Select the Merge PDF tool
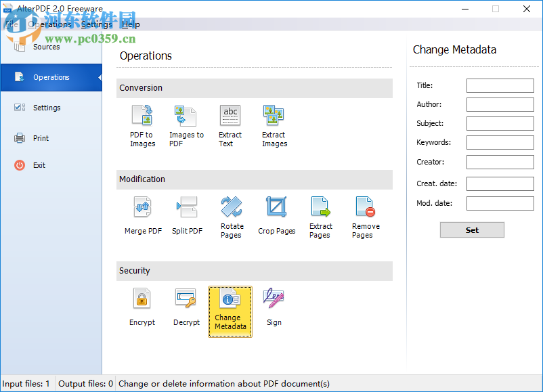543x392 pixels. pyautogui.click(x=142, y=217)
